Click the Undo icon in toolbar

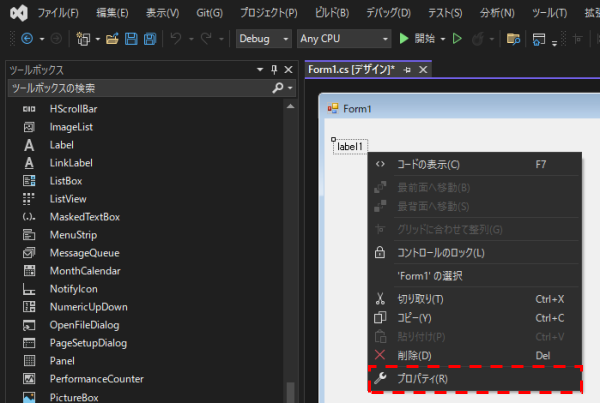(x=176, y=39)
